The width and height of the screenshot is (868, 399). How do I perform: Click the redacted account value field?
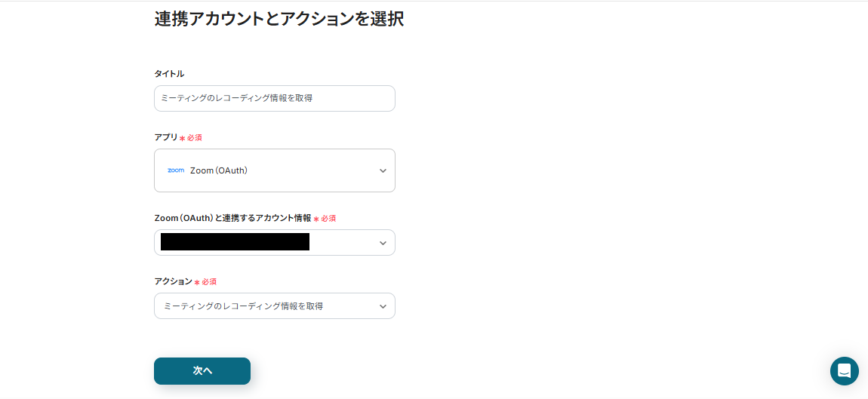coord(235,242)
